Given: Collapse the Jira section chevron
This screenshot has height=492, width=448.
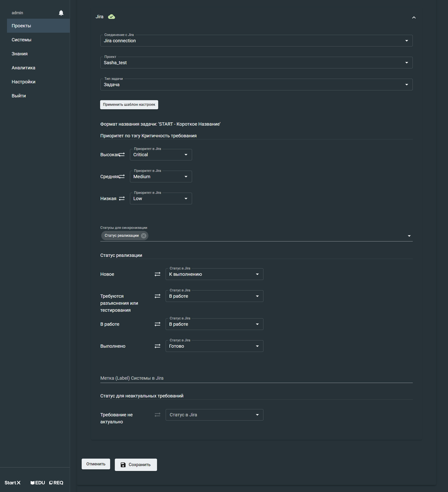Looking at the screenshot, I should pyautogui.click(x=414, y=17).
